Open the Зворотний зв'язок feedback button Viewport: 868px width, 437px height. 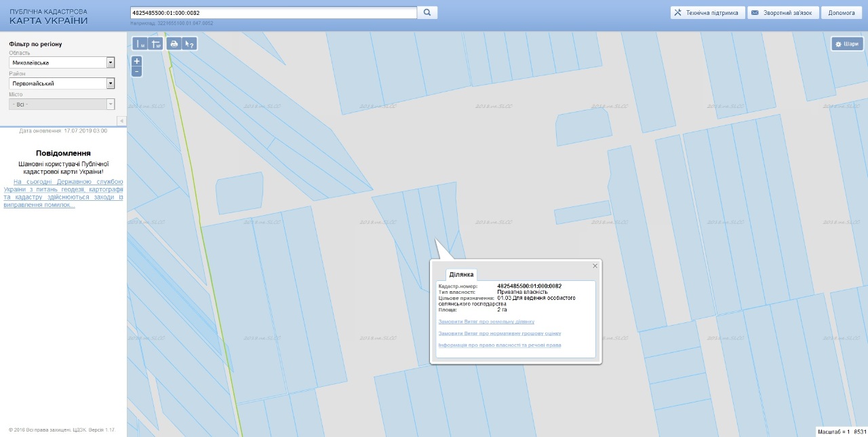pos(783,13)
